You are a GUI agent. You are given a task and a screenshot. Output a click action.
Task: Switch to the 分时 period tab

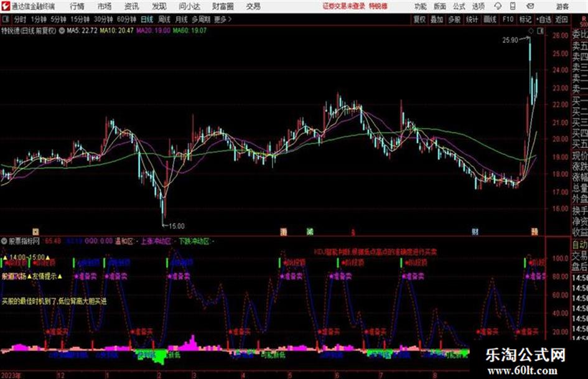tap(21, 19)
